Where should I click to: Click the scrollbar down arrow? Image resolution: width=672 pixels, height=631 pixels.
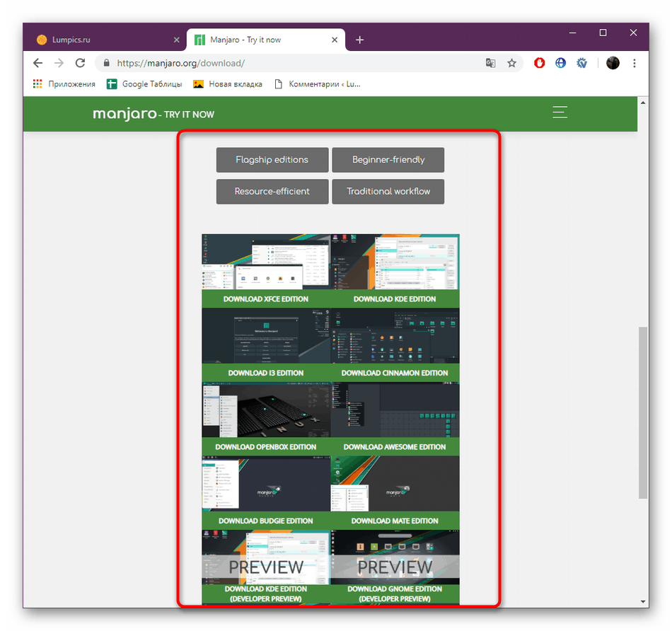point(643,601)
